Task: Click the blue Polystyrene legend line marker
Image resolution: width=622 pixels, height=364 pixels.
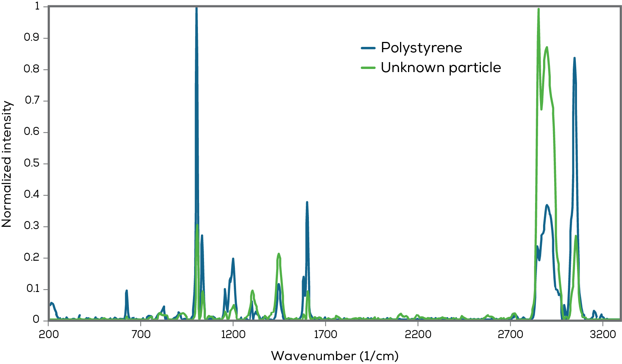Action: pyautogui.click(x=367, y=48)
